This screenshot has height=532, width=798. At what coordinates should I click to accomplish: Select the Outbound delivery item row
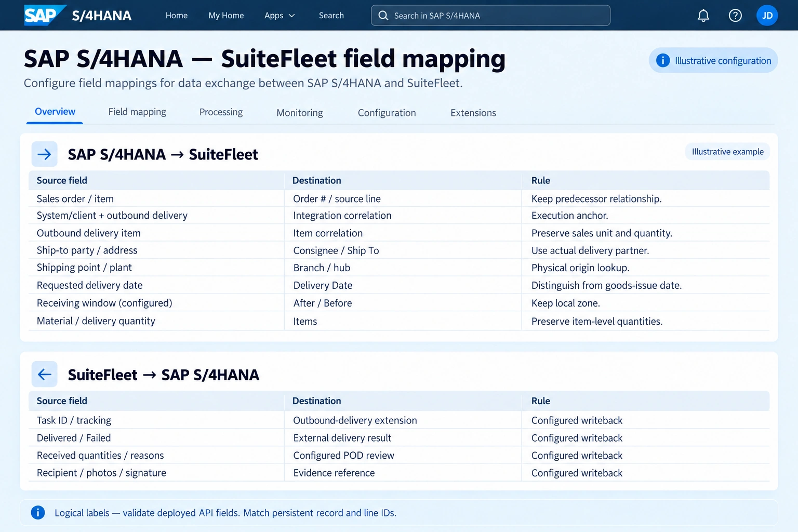tap(399, 233)
